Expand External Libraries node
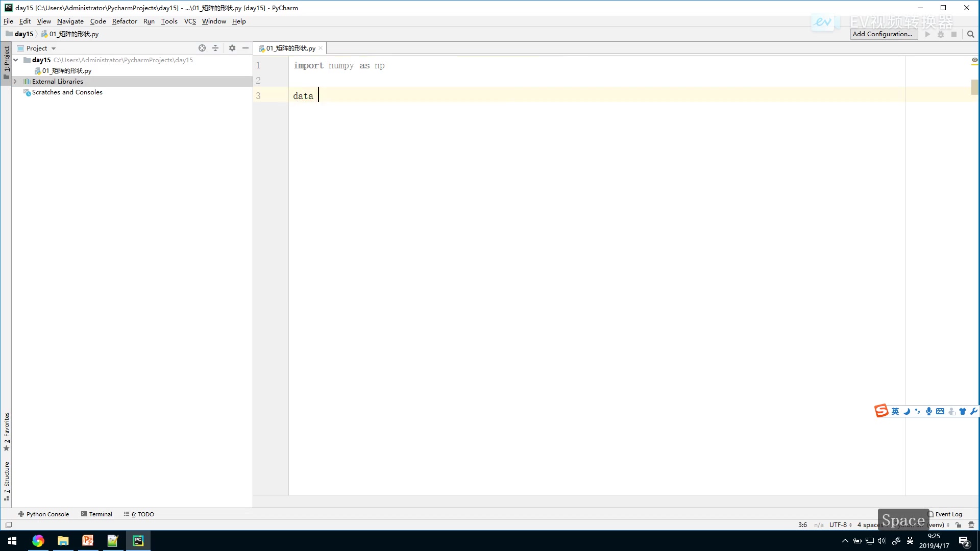This screenshot has height=551, width=980. (15, 81)
